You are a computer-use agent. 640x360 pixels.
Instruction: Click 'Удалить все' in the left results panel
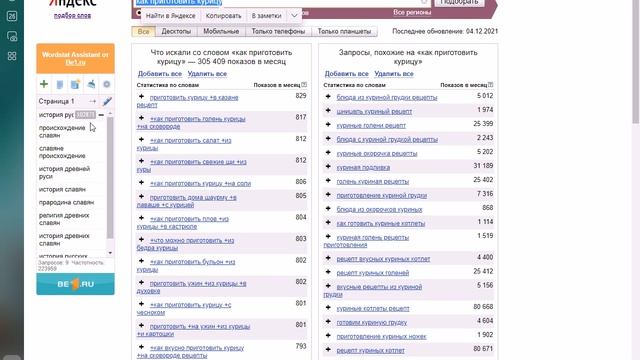pyautogui.click(x=207, y=74)
